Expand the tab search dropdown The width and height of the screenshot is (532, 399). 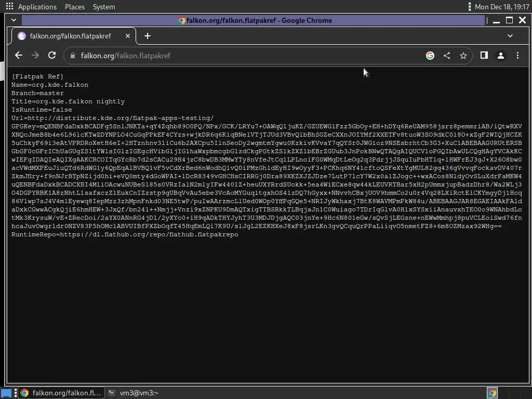tap(510, 36)
